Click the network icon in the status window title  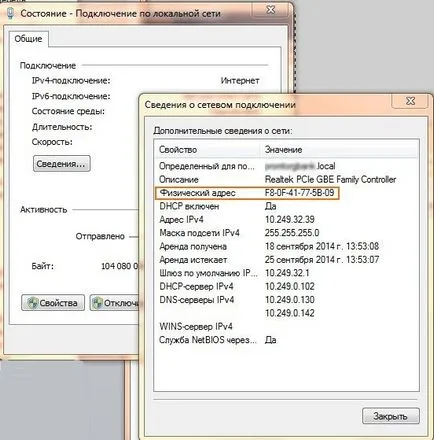[11, 13]
